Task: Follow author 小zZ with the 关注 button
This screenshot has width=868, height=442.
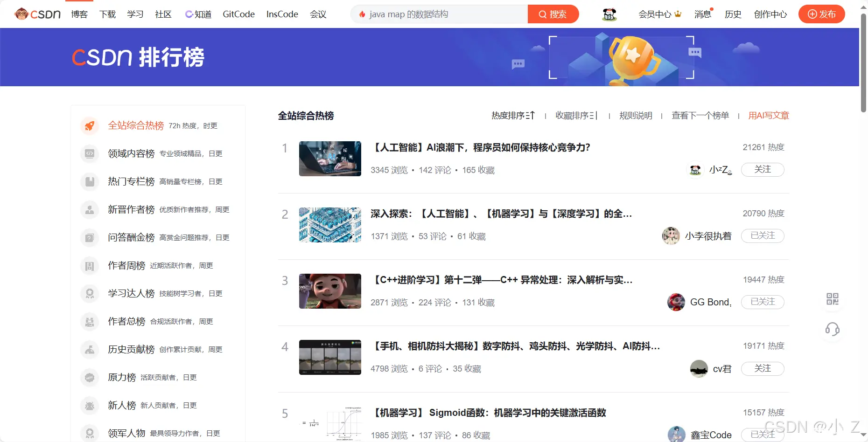Action: (763, 169)
